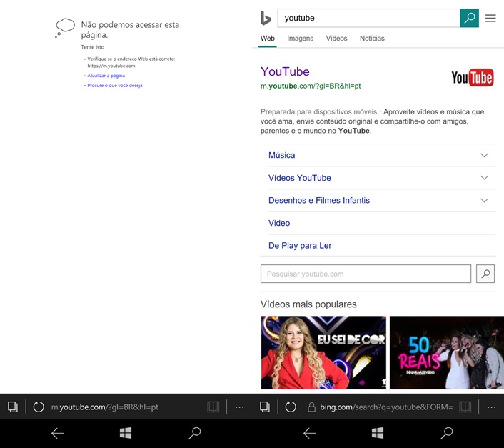The image size is (504, 448).
Task: Select the Web tab
Action: click(x=268, y=39)
